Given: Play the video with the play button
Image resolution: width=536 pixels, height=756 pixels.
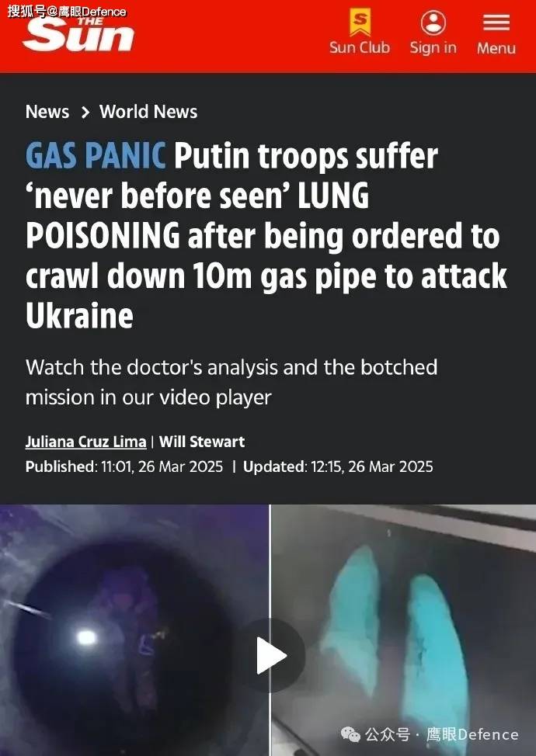Looking at the screenshot, I should 270,655.
